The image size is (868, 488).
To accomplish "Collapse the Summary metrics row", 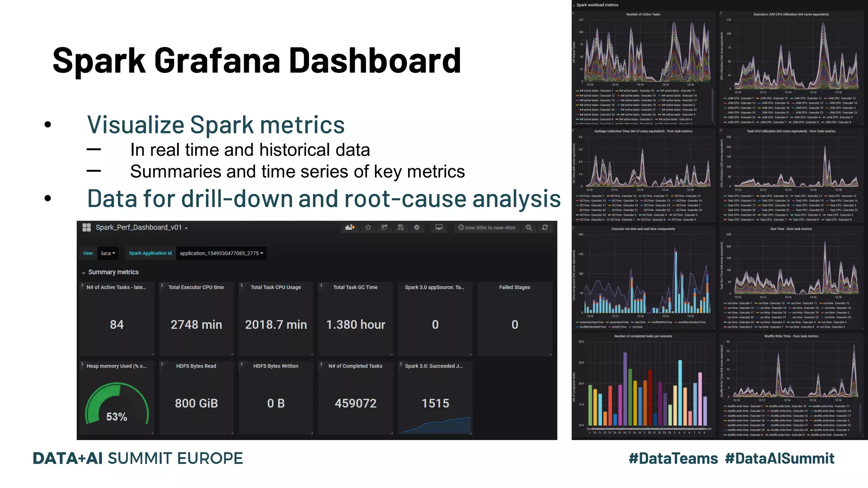I will click(x=113, y=272).
